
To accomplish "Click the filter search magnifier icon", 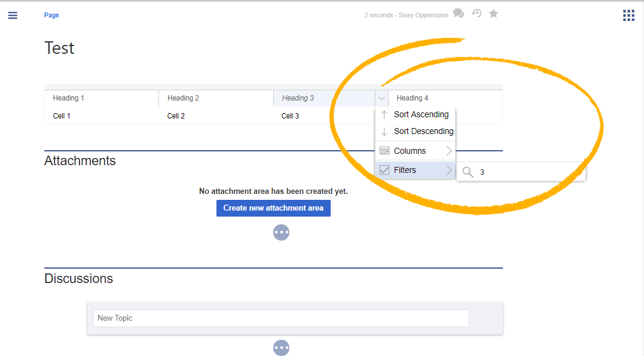I will pyautogui.click(x=468, y=172).
